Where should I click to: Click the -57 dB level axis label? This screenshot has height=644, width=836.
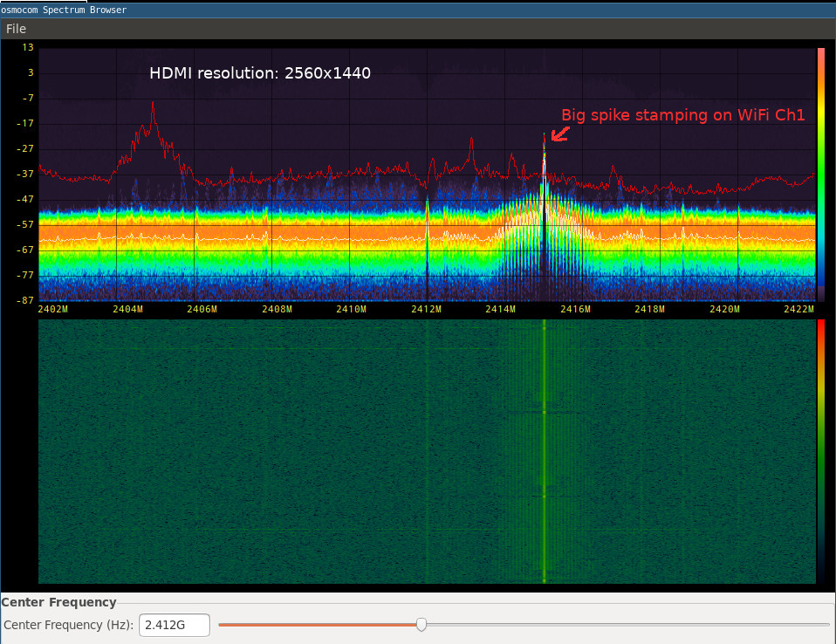tap(25, 224)
